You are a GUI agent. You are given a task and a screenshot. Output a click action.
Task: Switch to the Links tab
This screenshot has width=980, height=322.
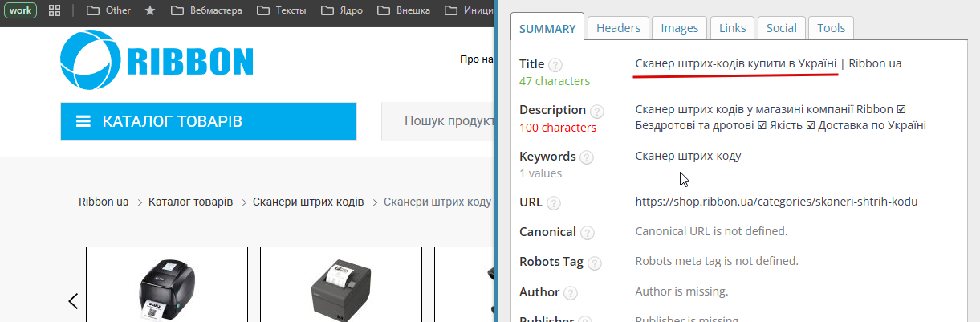pyautogui.click(x=732, y=27)
